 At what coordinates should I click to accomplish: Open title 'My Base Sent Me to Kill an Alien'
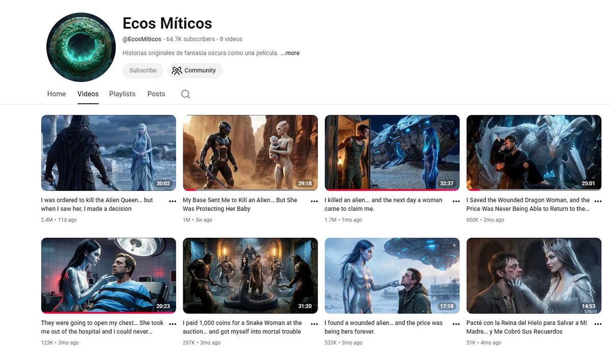pyautogui.click(x=240, y=205)
